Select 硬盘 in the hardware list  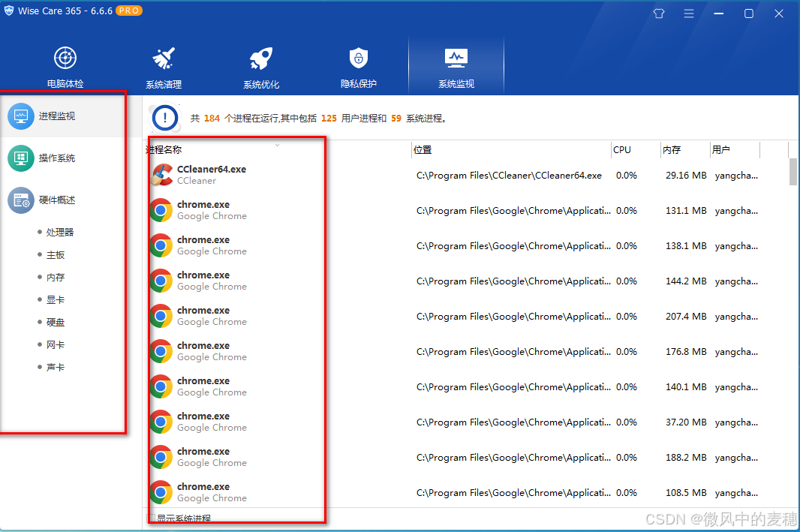pos(55,322)
